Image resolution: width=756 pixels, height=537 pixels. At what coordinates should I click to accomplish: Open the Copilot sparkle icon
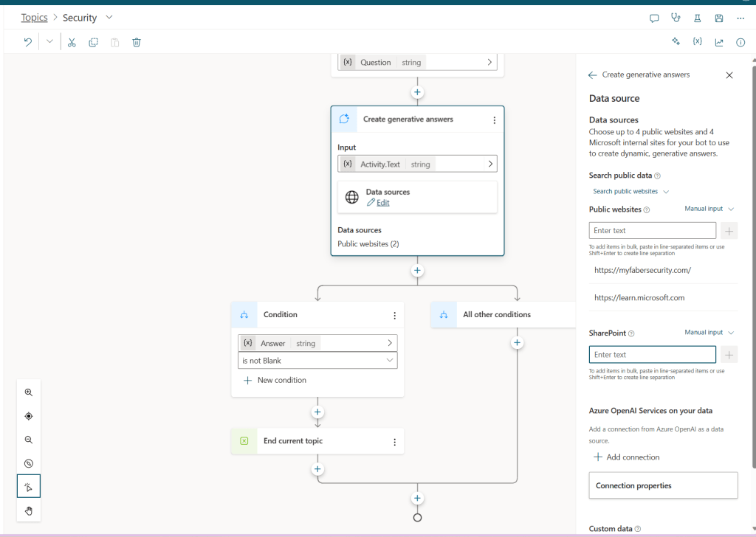click(676, 42)
